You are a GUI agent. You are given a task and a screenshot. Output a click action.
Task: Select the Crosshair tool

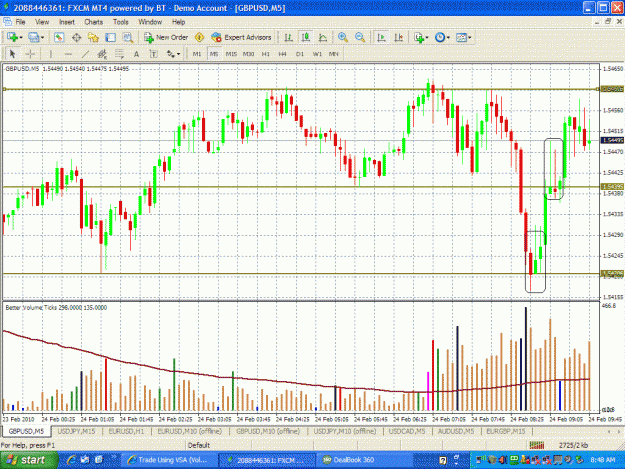click(30, 54)
